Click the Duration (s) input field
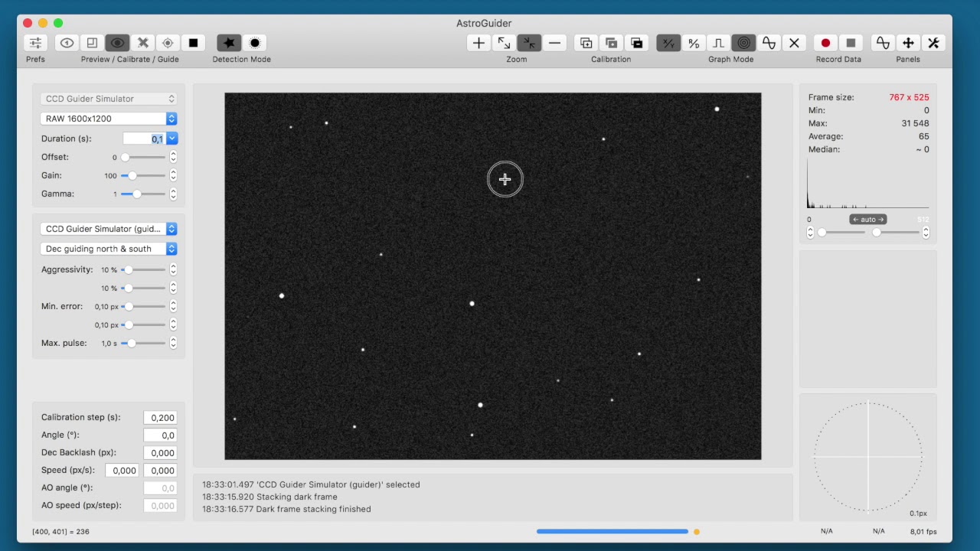The width and height of the screenshot is (980, 551). [x=145, y=139]
